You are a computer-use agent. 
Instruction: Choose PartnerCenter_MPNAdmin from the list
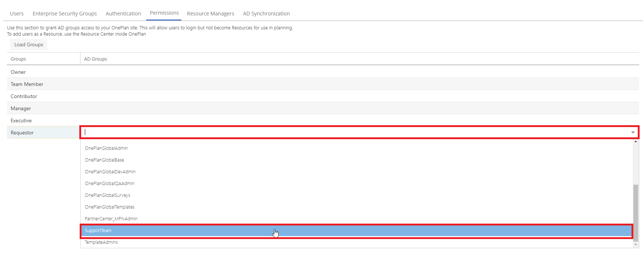pyautogui.click(x=357, y=219)
